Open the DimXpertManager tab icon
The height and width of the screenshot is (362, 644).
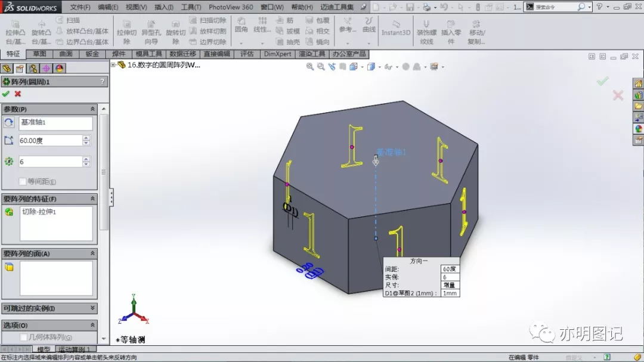[x=46, y=68]
